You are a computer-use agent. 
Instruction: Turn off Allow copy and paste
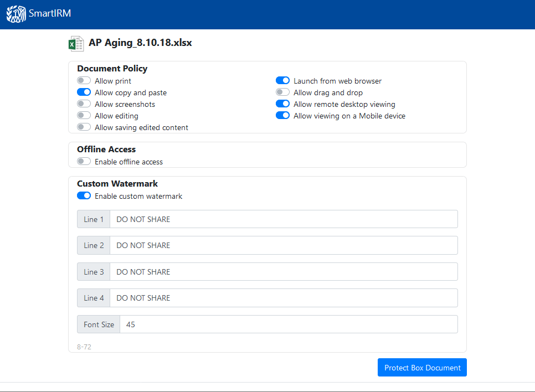84,92
